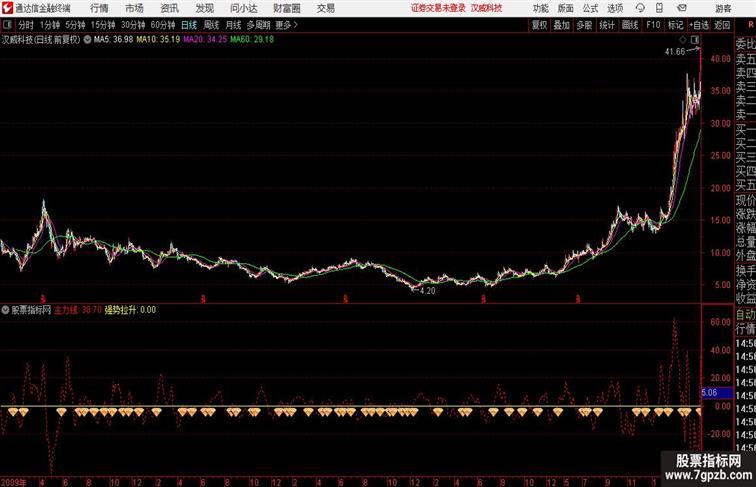Click the 统计 statistics button

coord(607,25)
